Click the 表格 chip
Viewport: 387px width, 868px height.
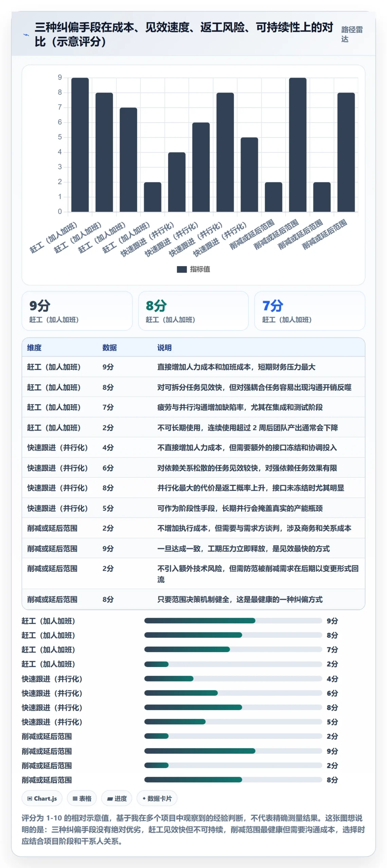(82, 798)
